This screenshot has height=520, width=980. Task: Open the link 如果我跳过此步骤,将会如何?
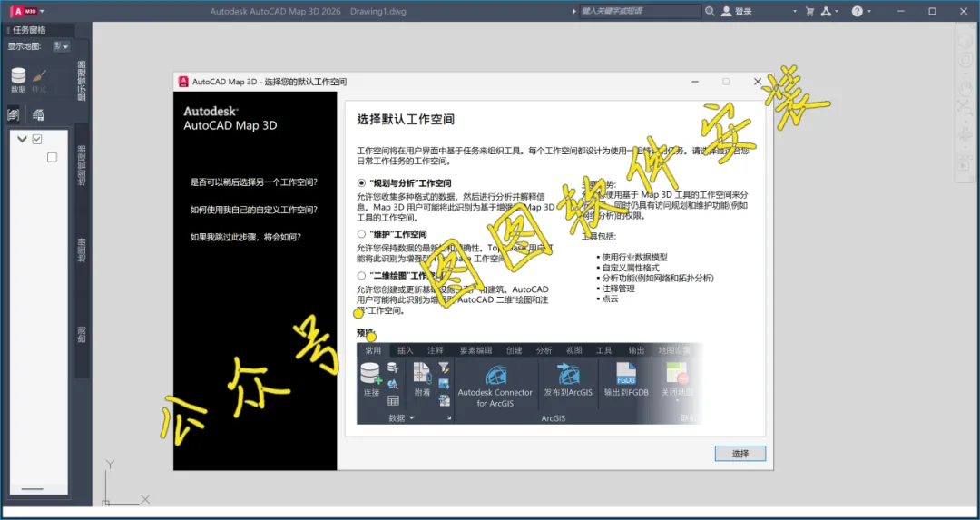[246, 238]
